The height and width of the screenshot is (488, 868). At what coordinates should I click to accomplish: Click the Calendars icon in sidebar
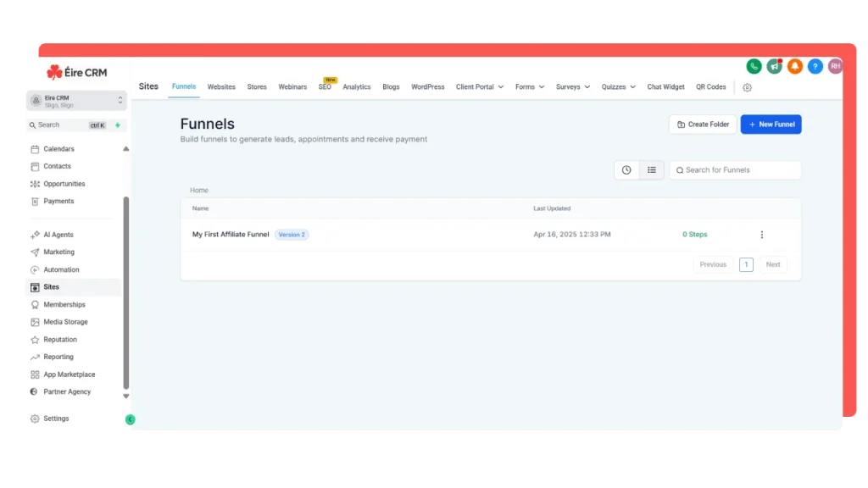[35, 149]
